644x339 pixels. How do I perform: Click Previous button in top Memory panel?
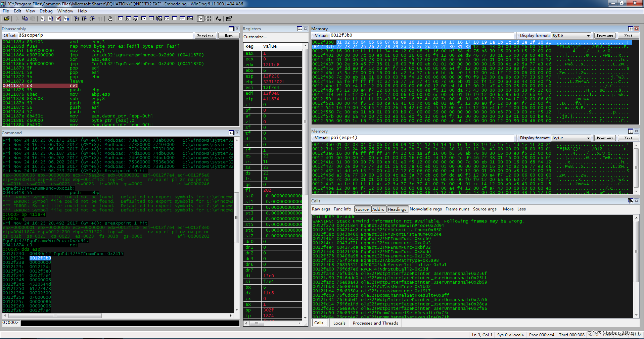point(605,36)
